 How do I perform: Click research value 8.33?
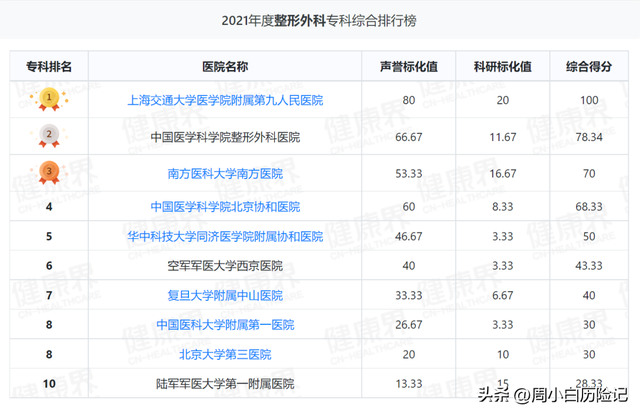point(502,207)
